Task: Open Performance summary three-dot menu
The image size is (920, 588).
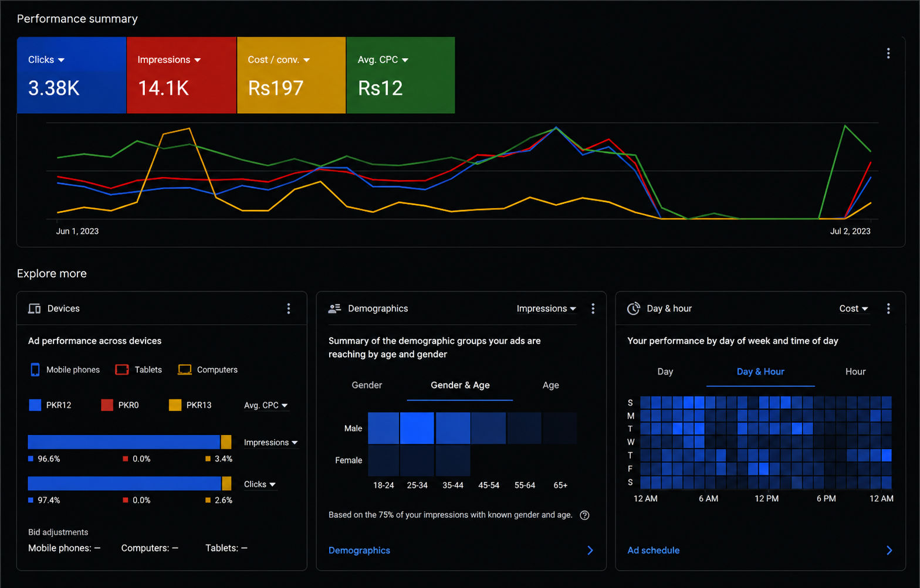Action: [x=888, y=53]
